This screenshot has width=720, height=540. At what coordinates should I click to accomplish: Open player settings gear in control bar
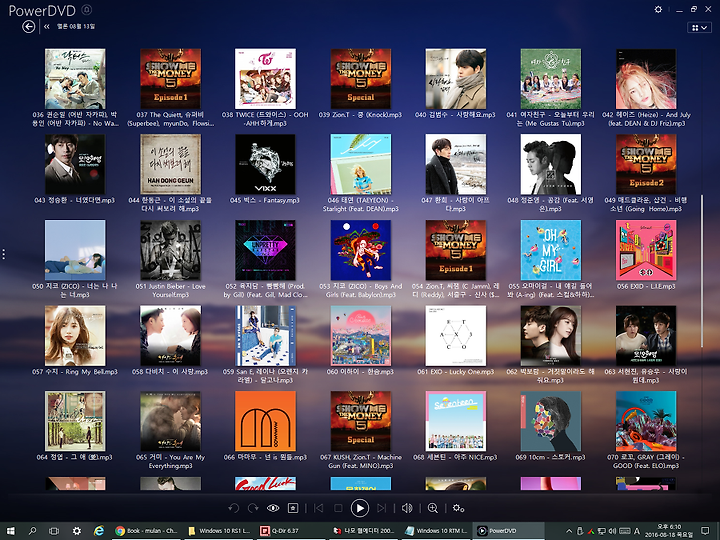(458, 508)
